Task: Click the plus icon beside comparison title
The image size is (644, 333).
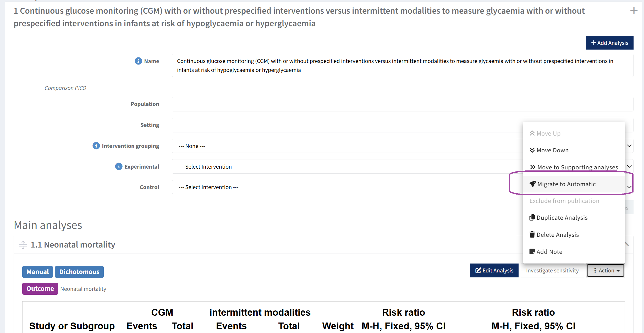Action: click(x=634, y=10)
